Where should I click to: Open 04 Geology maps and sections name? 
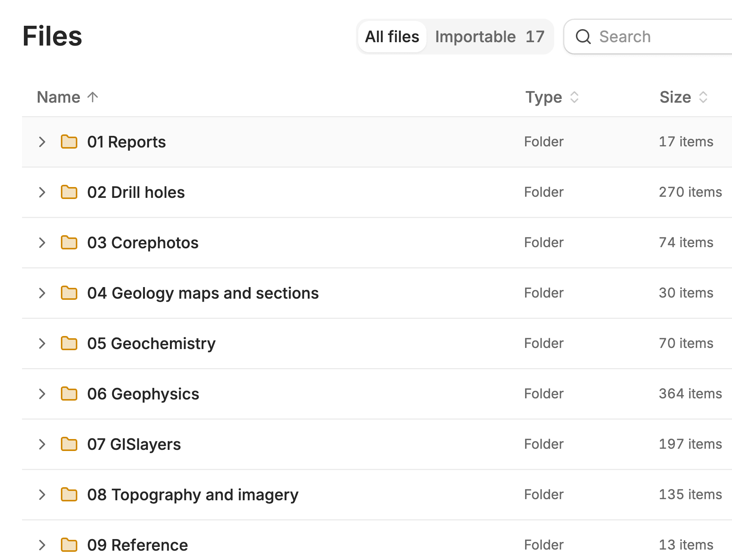click(203, 293)
